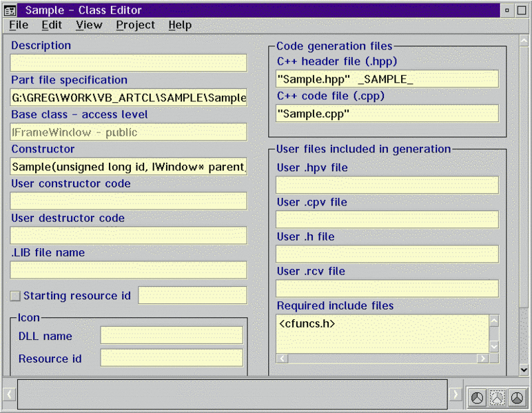
Task: Click the Base class IFrameWindow - public field
Action: click(129, 132)
